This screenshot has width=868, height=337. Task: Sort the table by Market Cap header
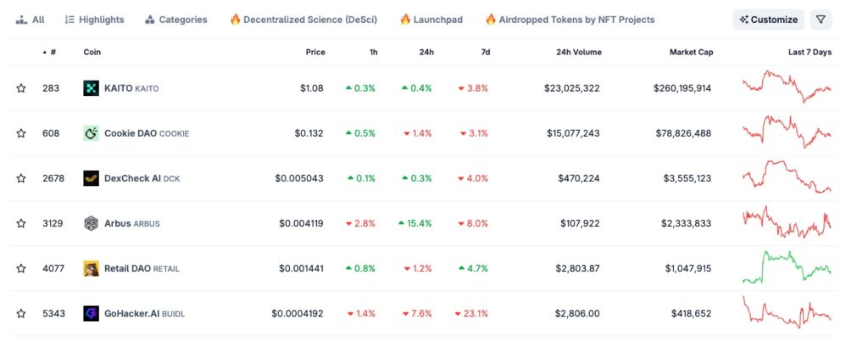point(691,52)
